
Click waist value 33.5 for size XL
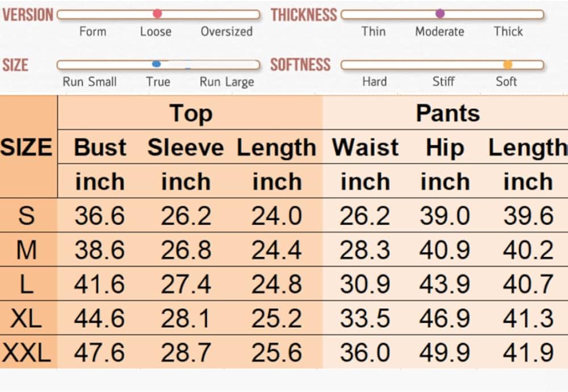pyautogui.click(x=365, y=319)
